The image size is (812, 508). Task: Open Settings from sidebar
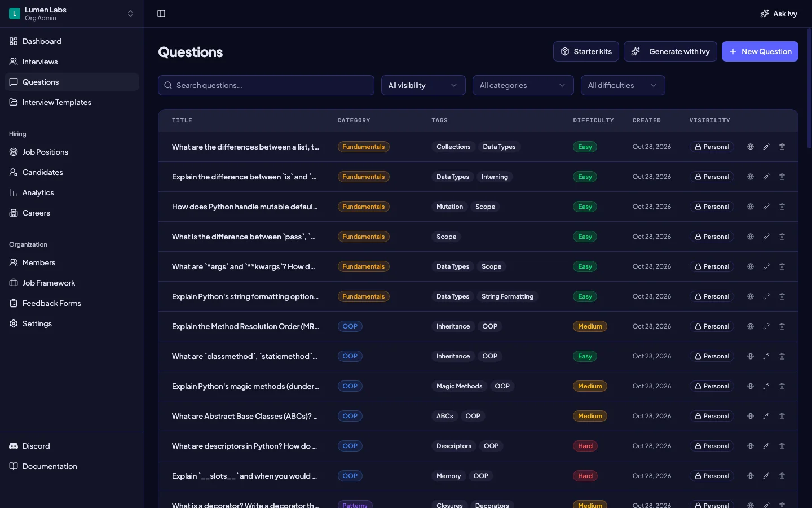tap(72, 323)
